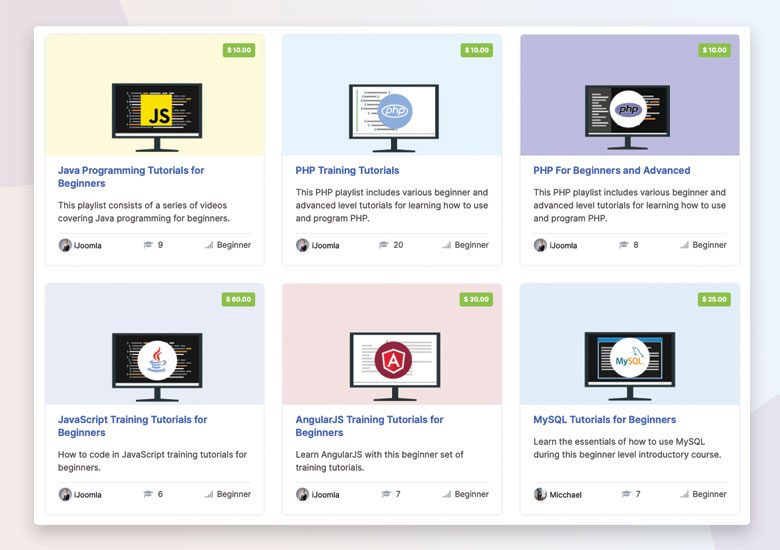Open JavaScript Training Tutorials for Beginners link
Viewport: 780px width, 550px height.
click(x=132, y=426)
